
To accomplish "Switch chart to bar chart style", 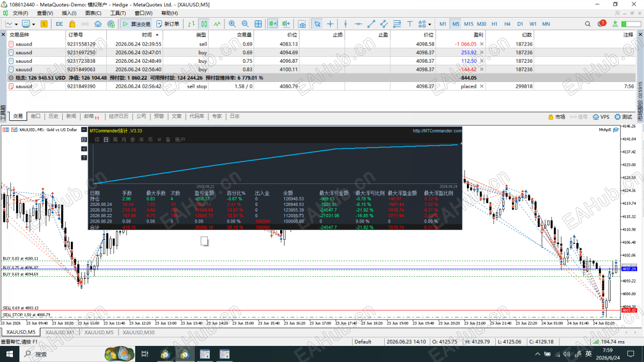I will click(192, 24).
